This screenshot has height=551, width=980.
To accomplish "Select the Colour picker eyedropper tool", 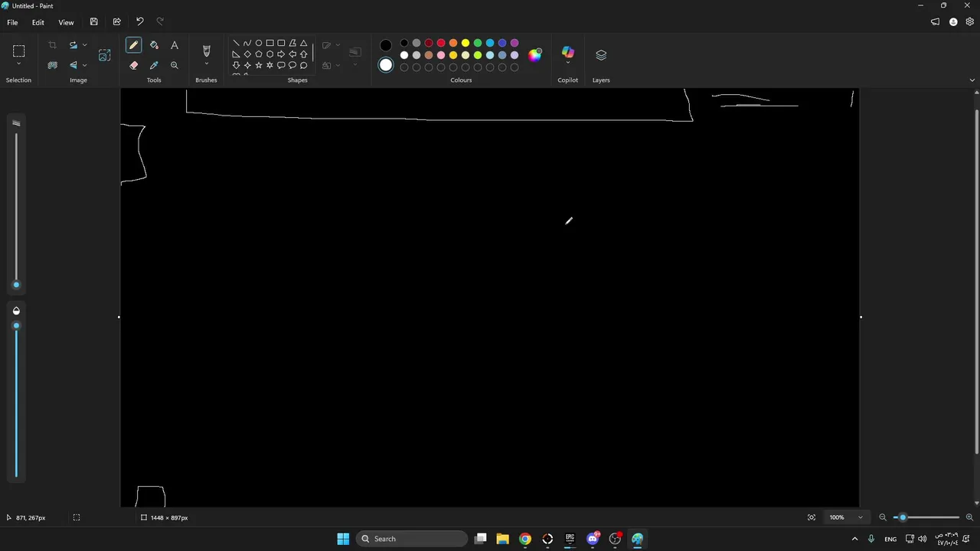I will [x=154, y=65].
